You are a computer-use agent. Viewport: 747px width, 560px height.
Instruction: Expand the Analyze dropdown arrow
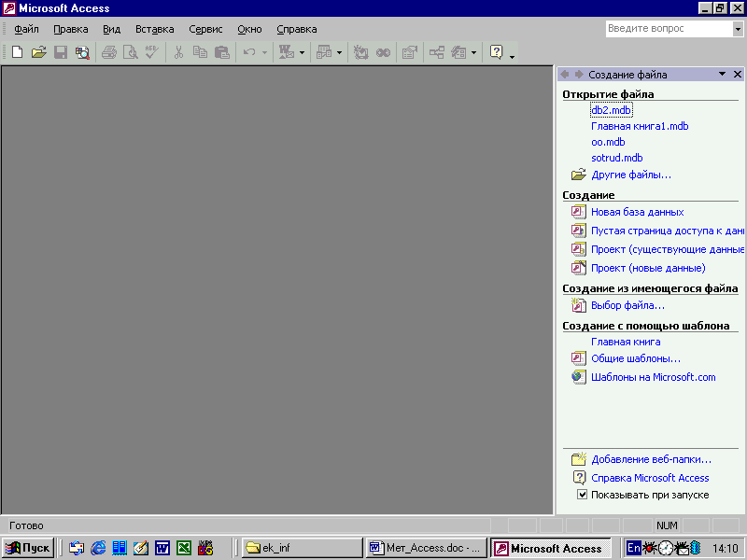339,52
